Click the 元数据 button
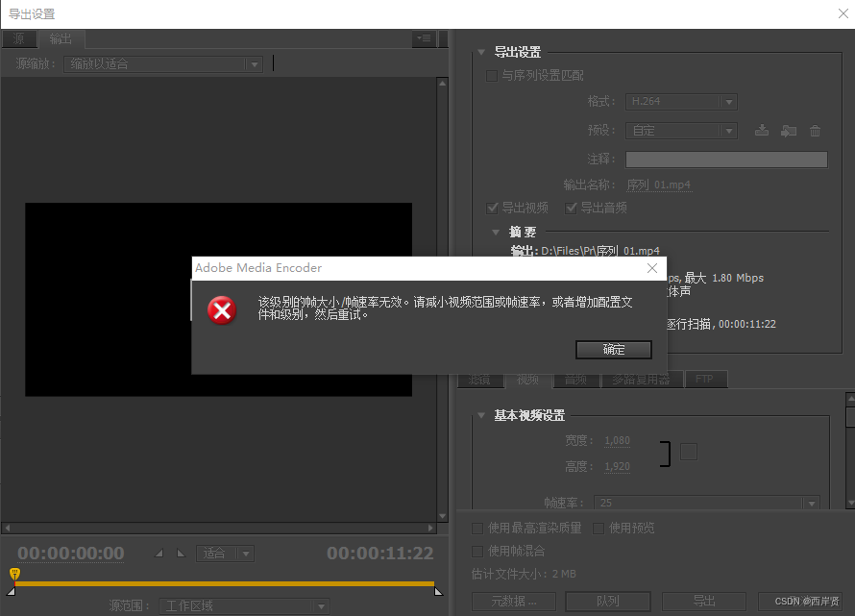This screenshot has height=616, width=855. coord(514,602)
